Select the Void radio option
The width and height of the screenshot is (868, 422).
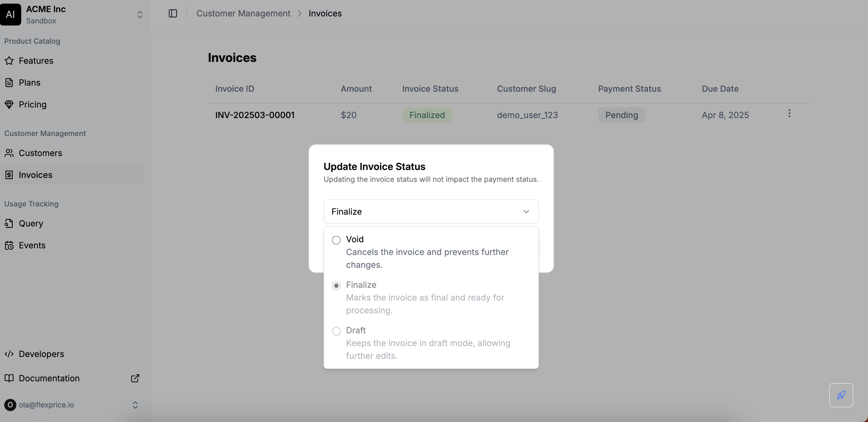pos(336,240)
